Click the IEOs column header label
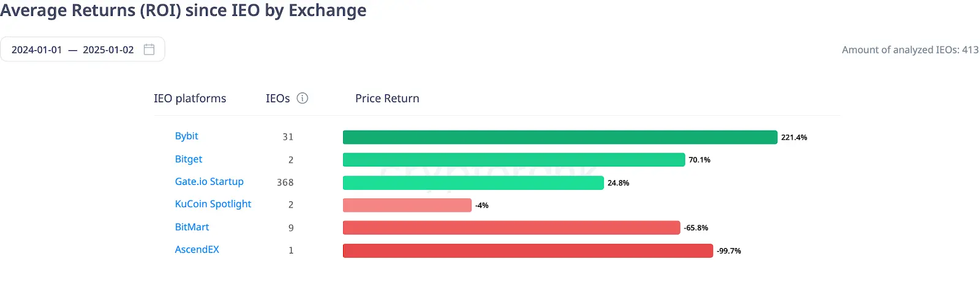The width and height of the screenshot is (980, 297). coord(277,99)
